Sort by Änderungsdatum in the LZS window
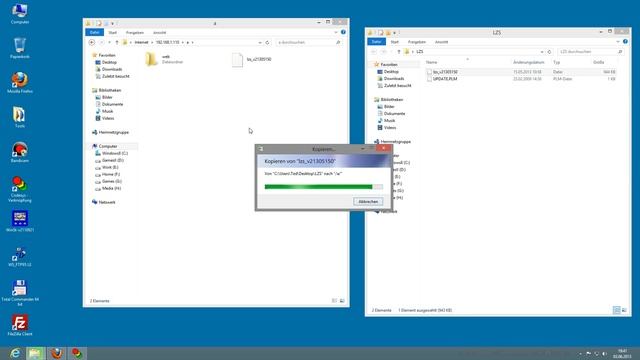The image size is (640, 360). [530, 62]
